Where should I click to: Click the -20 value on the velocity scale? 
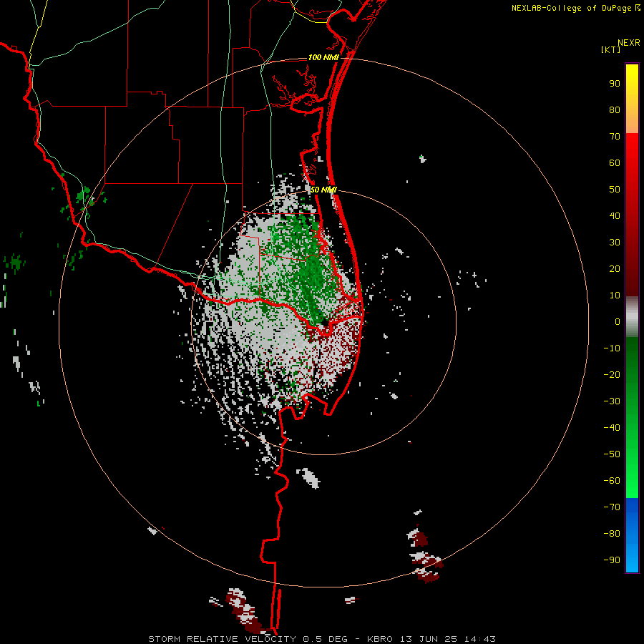pos(612,374)
